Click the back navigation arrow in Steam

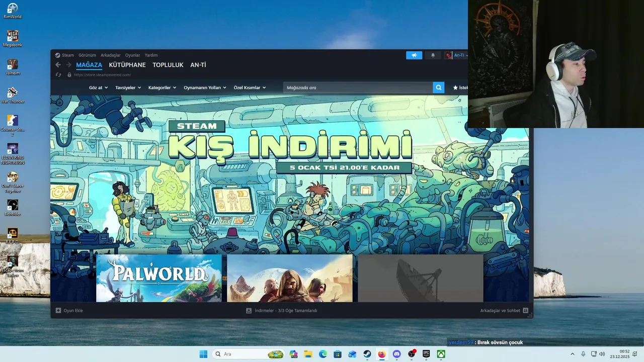click(58, 65)
